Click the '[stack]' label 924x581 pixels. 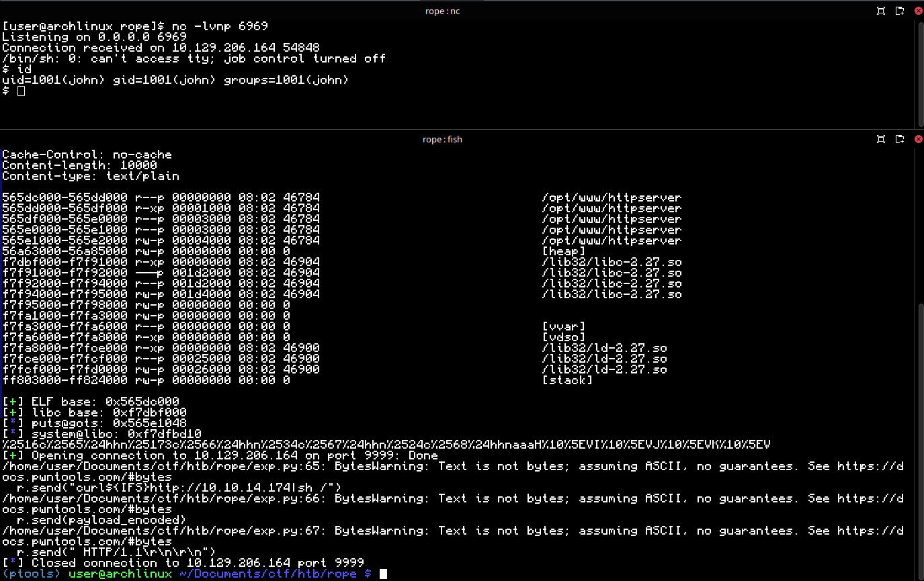(x=567, y=380)
